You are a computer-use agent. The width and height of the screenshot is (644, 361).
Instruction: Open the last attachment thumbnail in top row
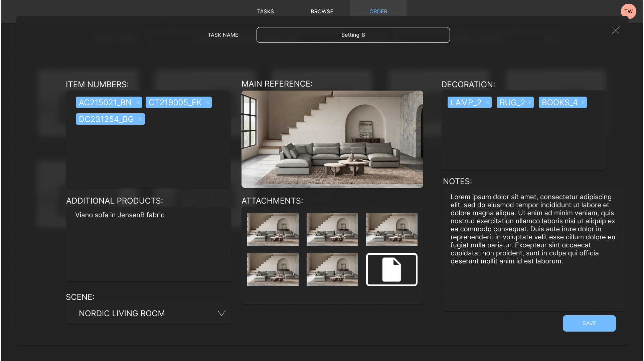[x=392, y=229]
